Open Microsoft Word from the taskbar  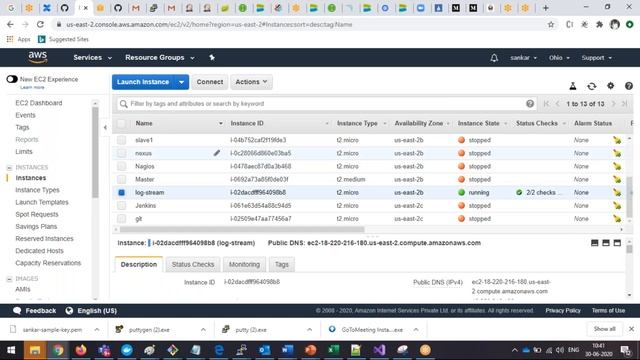pyautogui.click(x=287, y=350)
